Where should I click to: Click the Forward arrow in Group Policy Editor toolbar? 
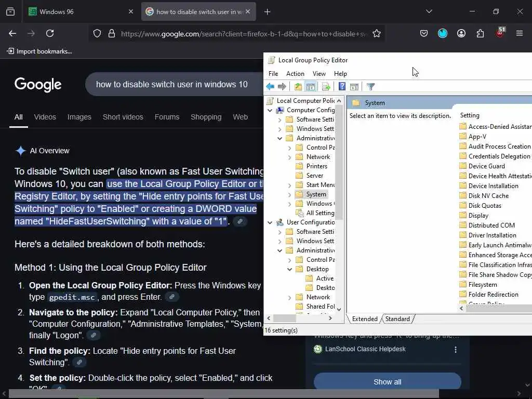point(282,87)
